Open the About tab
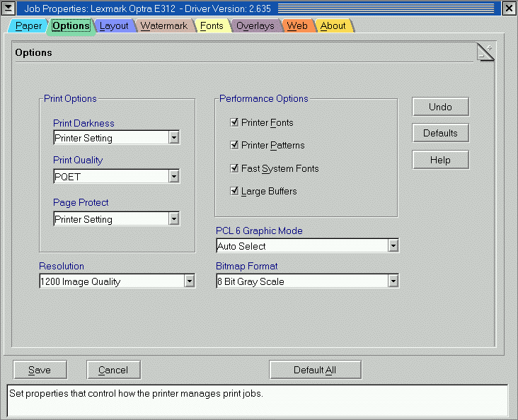 (333, 25)
